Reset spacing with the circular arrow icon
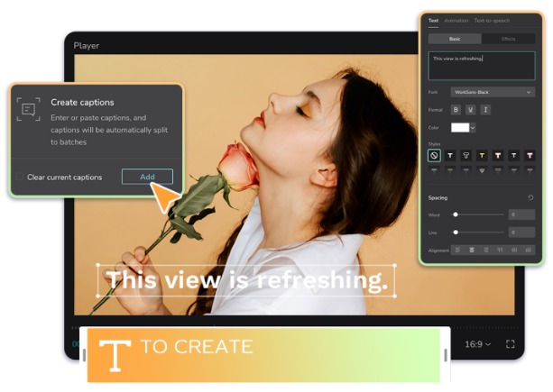The width and height of the screenshot is (553, 392). click(530, 197)
